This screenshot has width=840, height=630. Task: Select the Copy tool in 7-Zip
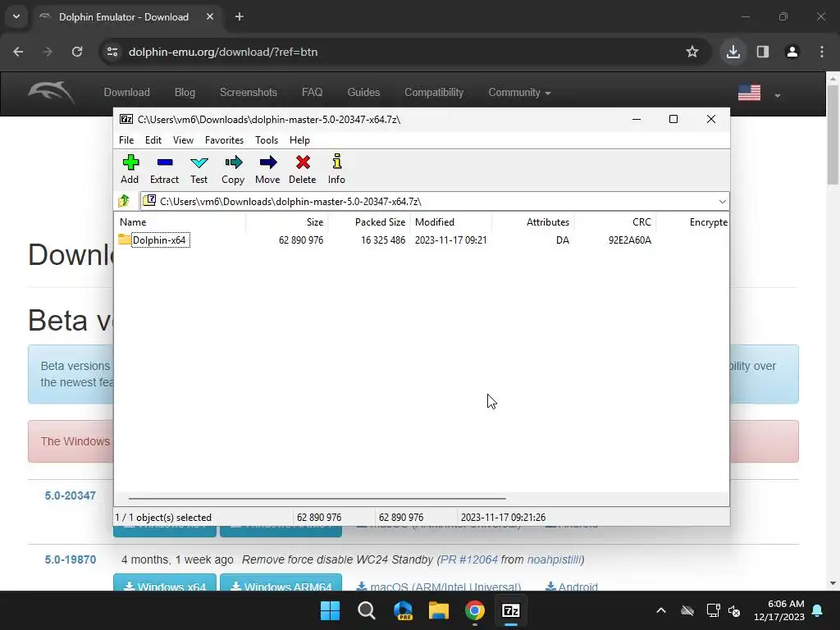point(233,169)
